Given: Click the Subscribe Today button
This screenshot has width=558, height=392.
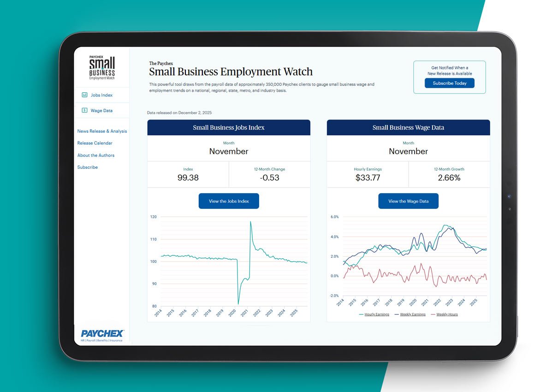Looking at the screenshot, I should [x=450, y=83].
